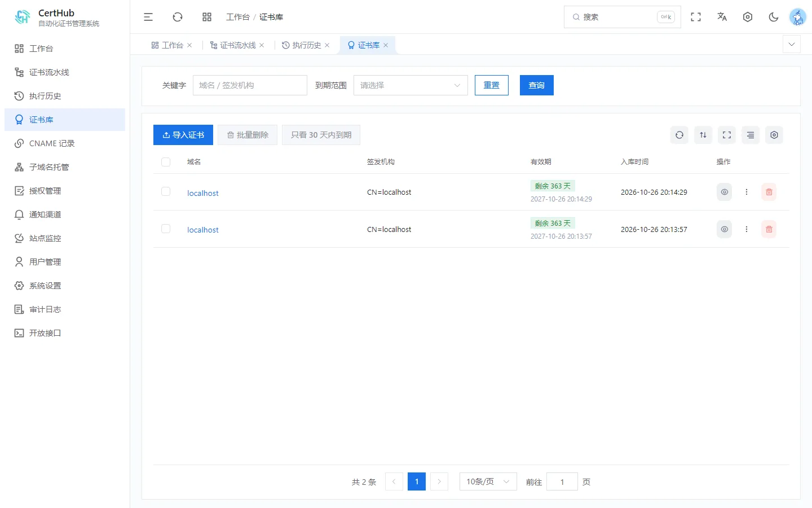Open more actions for 20:14:29 certificate
The width and height of the screenshot is (812, 508).
747,192
